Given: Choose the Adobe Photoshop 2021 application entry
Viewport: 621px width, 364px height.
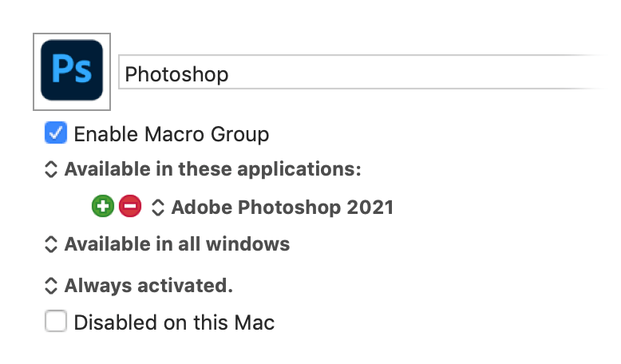Looking at the screenshot, I should click(x=283, y=208).
